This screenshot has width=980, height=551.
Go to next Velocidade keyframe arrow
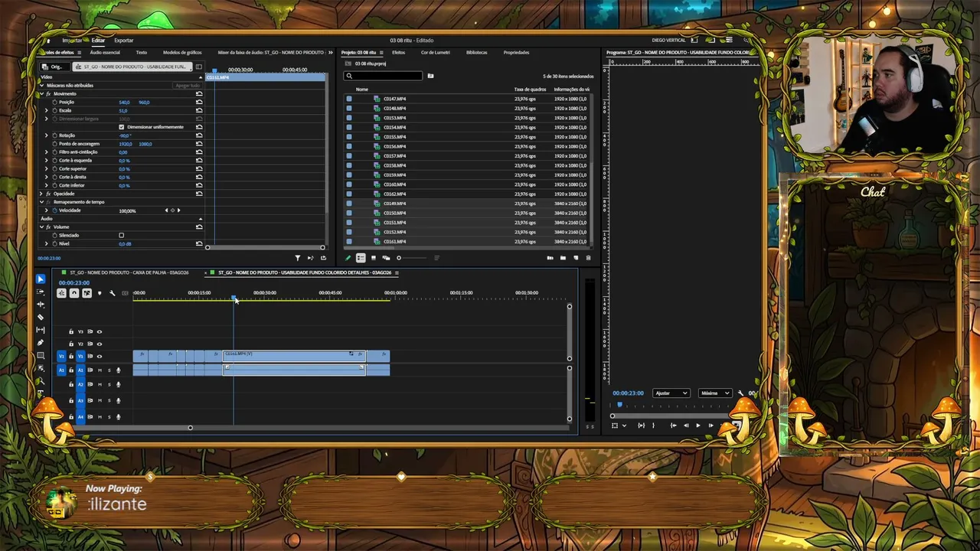point(179,210)
